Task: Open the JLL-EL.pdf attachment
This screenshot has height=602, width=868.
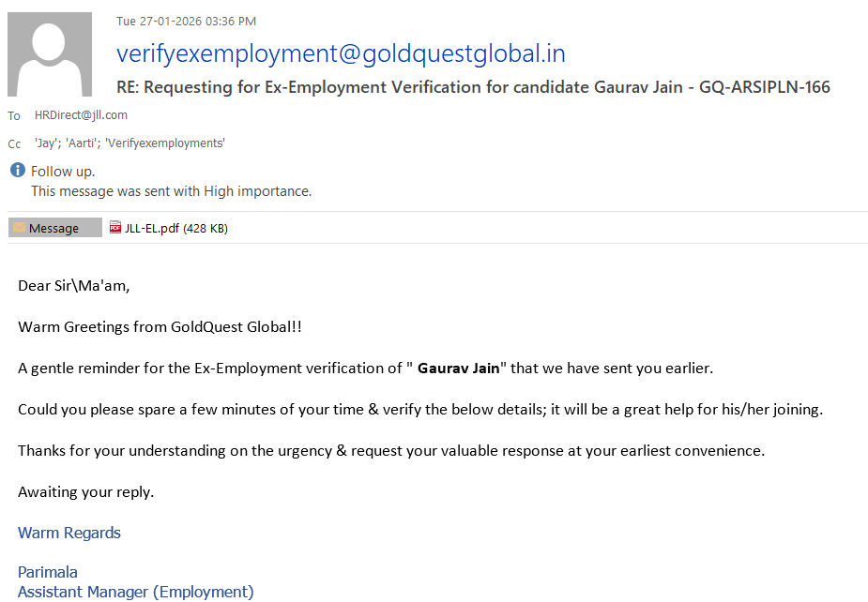Action: tap(175, 228)
